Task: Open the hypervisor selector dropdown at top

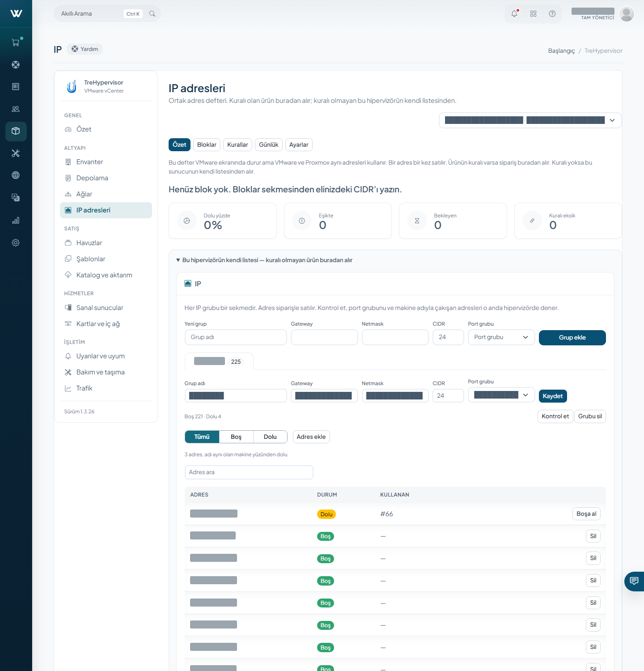Action: click(530, 120)
